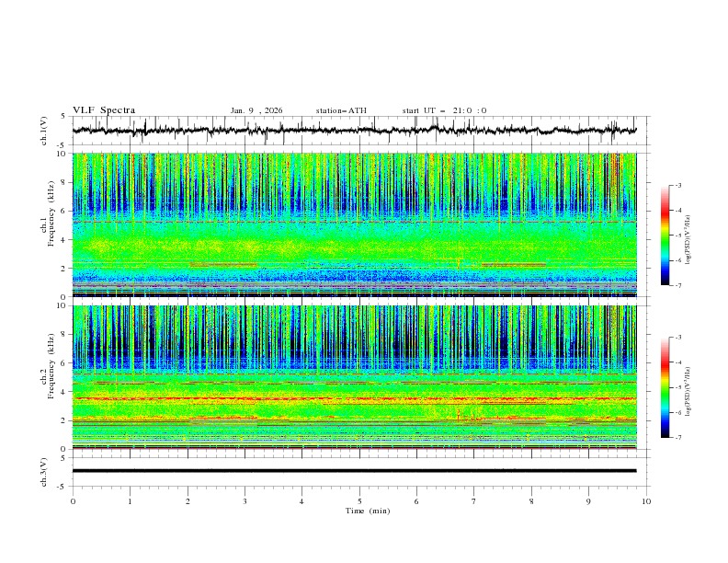Click the time axis tick label '7'

click(474, 501)
